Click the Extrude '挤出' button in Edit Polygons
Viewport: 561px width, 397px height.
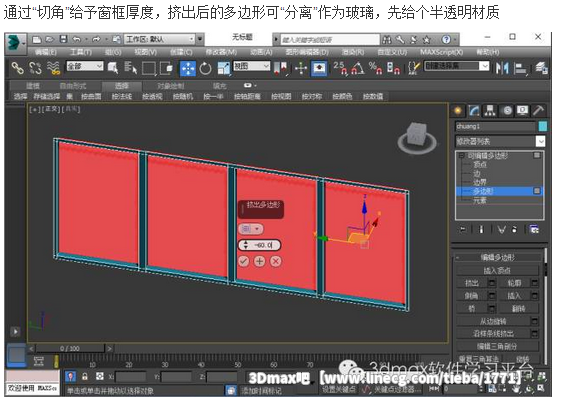point(472,283)
